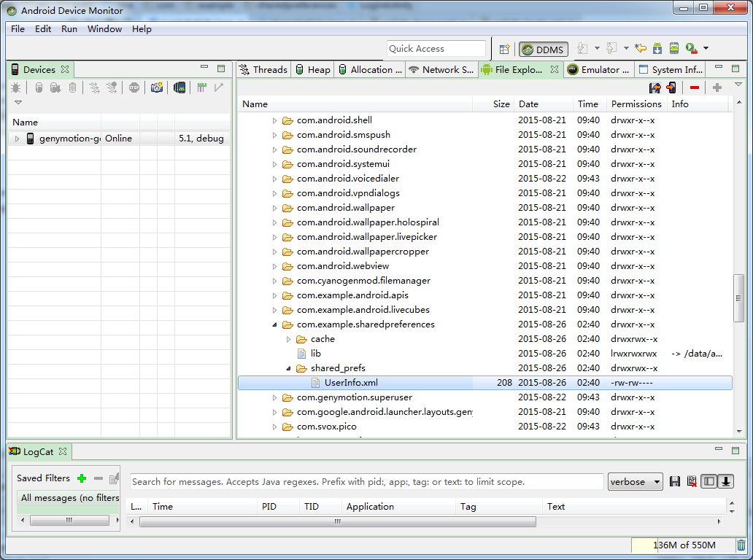Viewport: 753px width, 560px height.
Task: Click the Cause GC trash icon
Action: click(x=72, y=87)
